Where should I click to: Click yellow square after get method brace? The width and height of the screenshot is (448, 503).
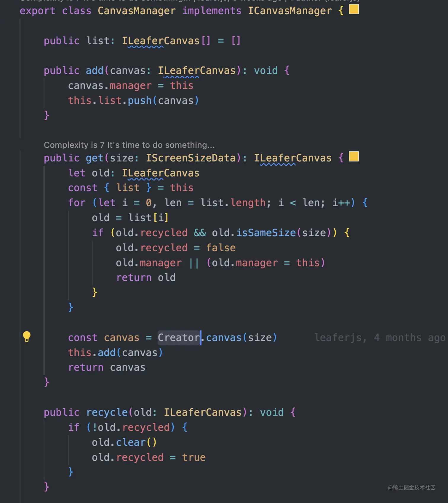[354, 157]
